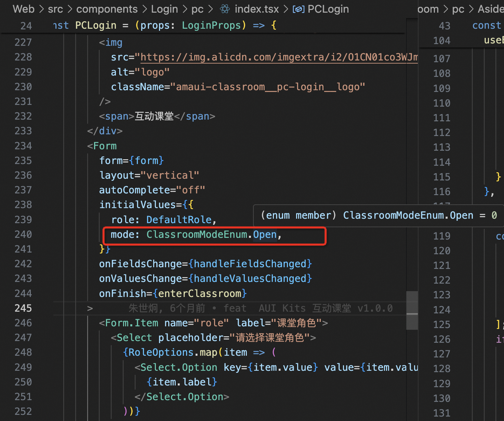Viewport: 504px width, 421px height.
Task: Open the Web breadcrumb segment
Action: pos(24,9)
